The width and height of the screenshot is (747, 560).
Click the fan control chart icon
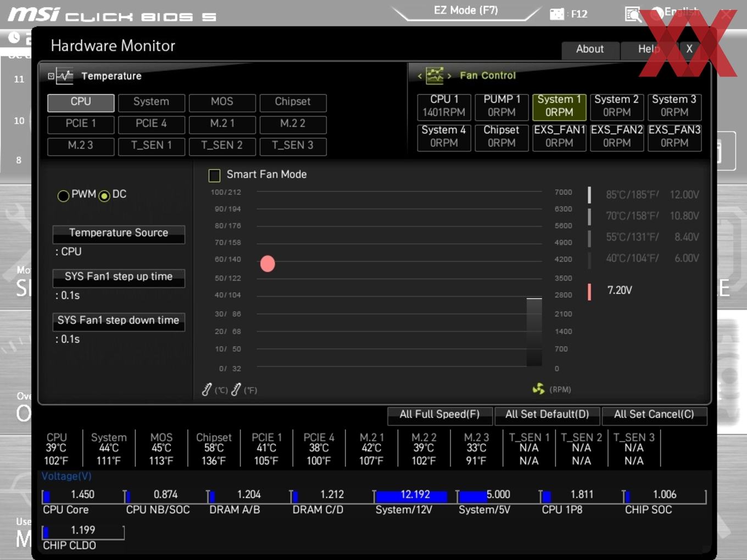click(x=434, y=75)
